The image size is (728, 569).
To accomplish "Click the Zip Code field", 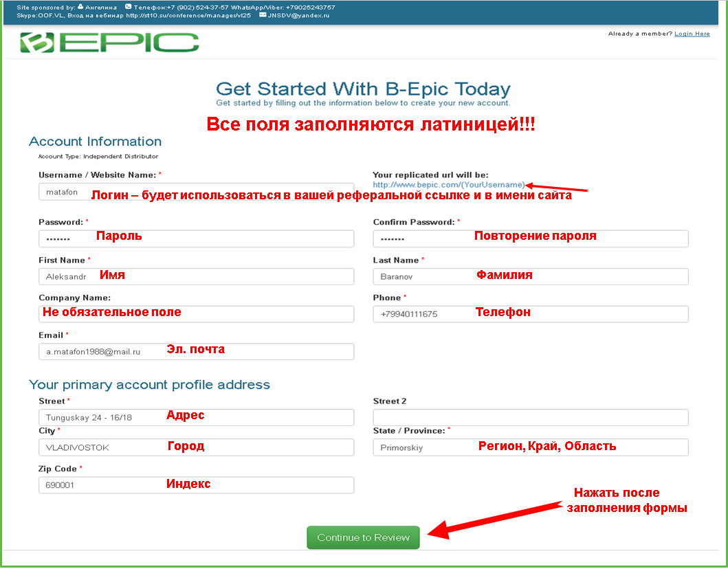I will (196, 485).
